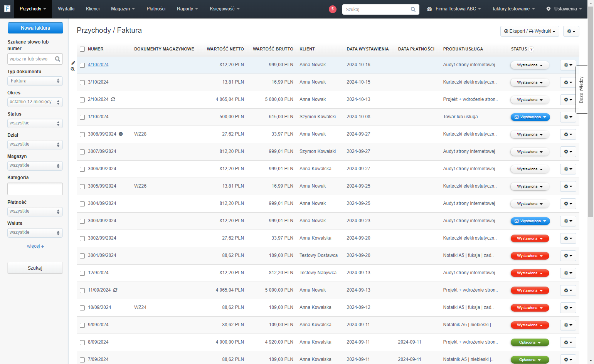Open the Okres dropdown showing ostatnie 12 miesięcy
Screen dimensions: 594x364
35,102
